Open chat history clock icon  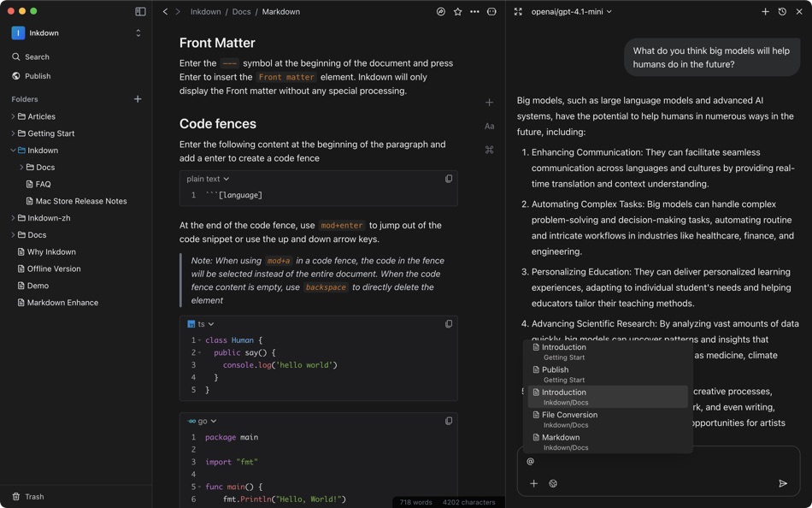(782, 11)
